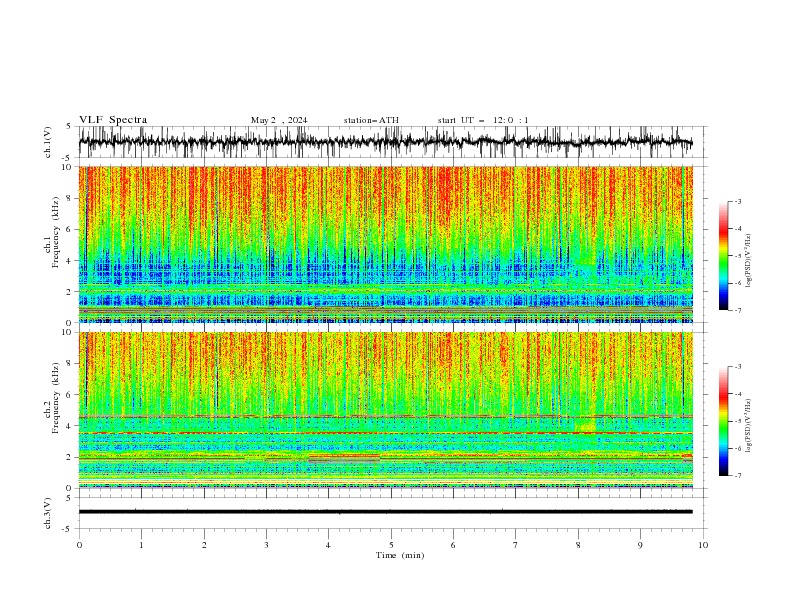Click the "6" kHz tick on ch.1 frequency axis
792x612 pixels.
click(71, 229)
